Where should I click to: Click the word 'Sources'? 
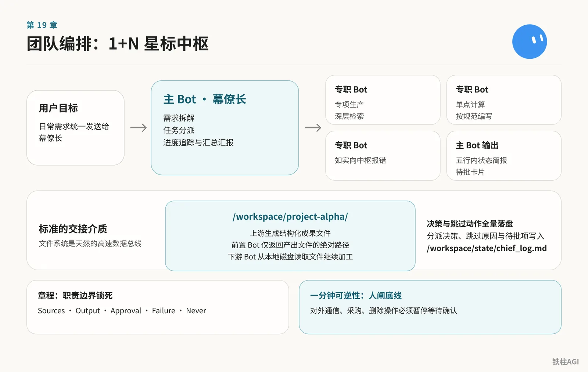click(x=51, y=311)
